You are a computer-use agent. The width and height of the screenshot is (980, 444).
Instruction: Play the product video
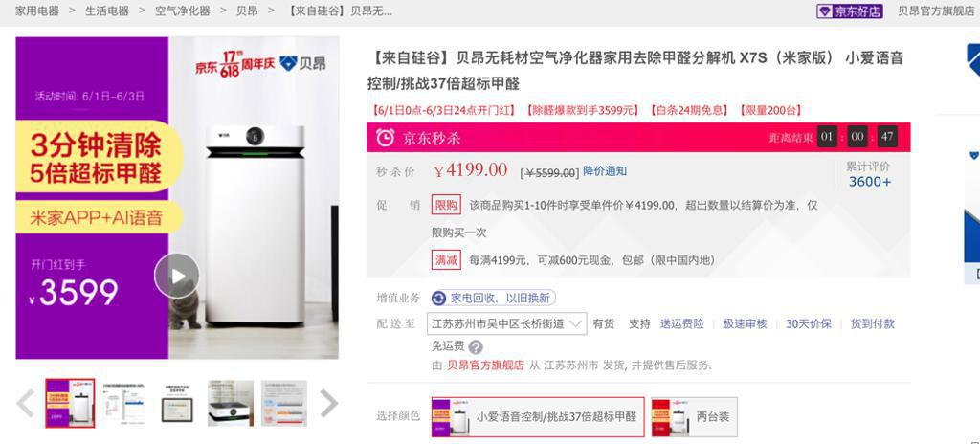[177, 276]
